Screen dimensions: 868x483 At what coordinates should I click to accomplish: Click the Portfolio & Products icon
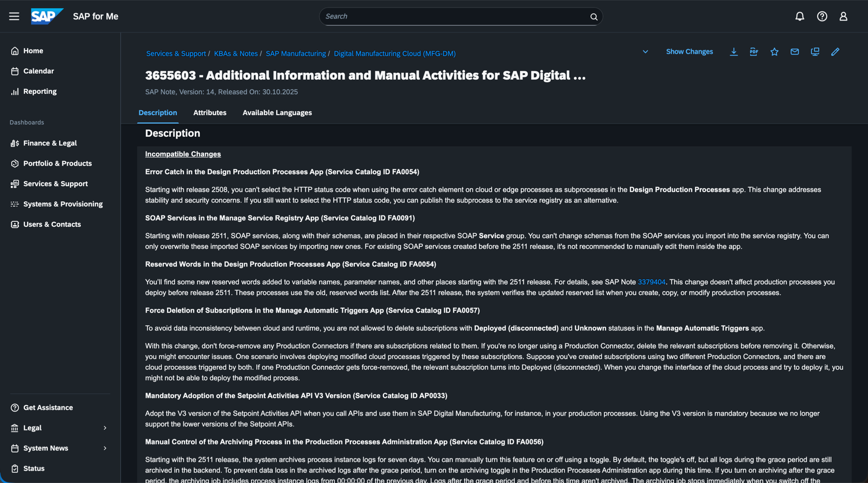tap(15, 163)
